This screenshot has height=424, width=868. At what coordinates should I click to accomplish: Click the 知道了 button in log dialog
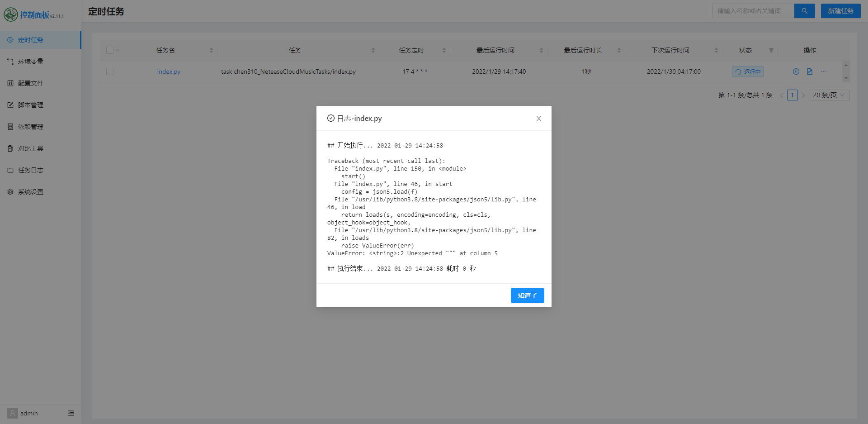point(527,295)
